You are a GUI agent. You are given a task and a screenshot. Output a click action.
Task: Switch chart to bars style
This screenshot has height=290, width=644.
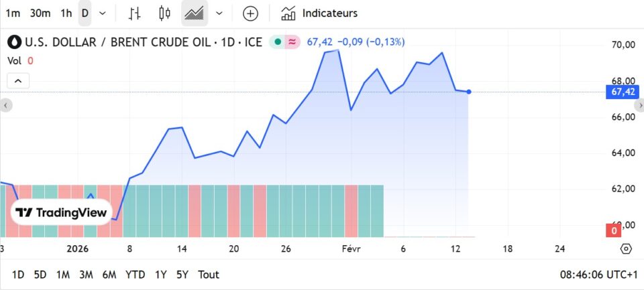coord(135,13)
